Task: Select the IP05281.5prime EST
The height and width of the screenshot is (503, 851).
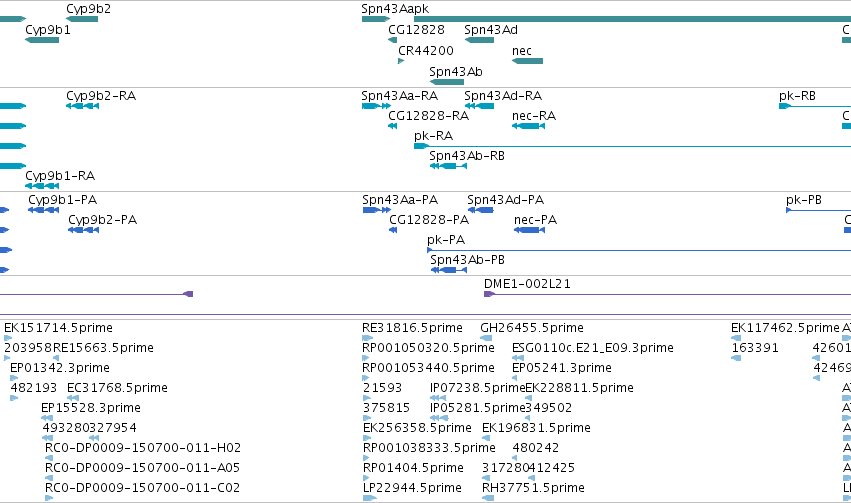Action: pos(439,418)
